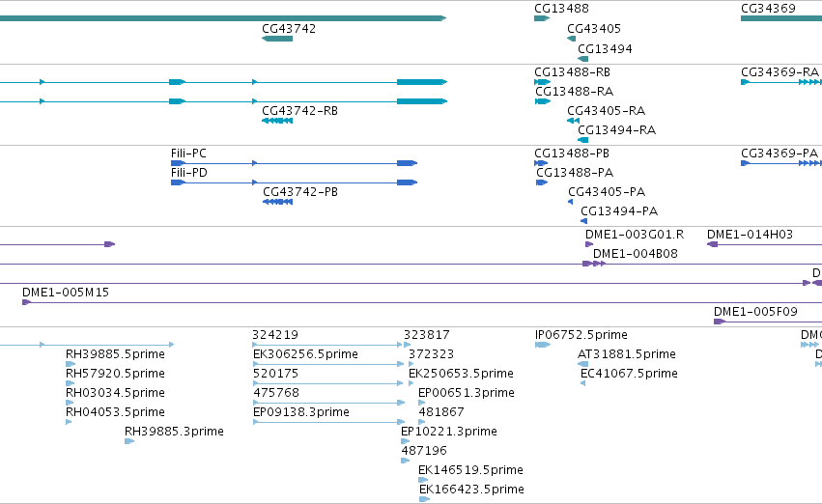The height and width of the screenshot is (504, 822).
Task: Select the 372323 feature
Action: 432,354
